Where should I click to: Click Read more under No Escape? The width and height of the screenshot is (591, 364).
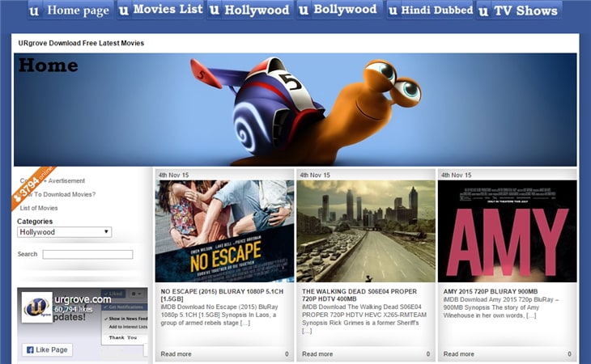(x=176, y=353)
